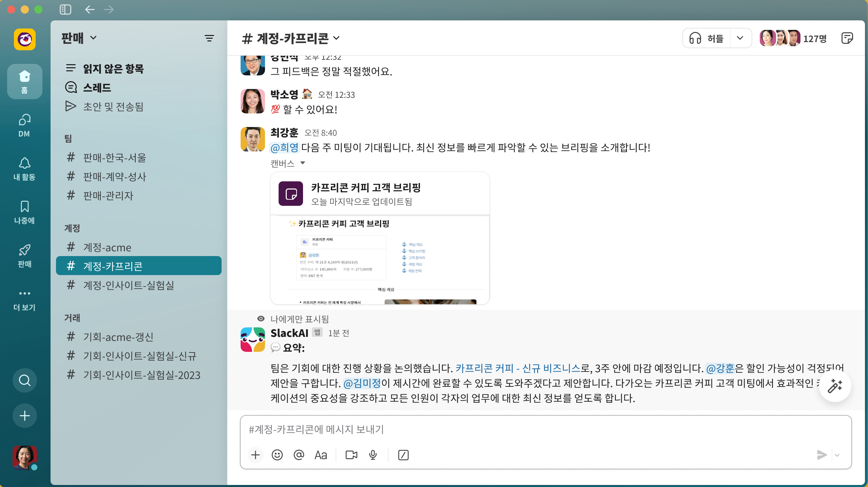Click the microphone recording icon
Image resolution: width=868 pixels, height=487 pixels.
(372, 455)
